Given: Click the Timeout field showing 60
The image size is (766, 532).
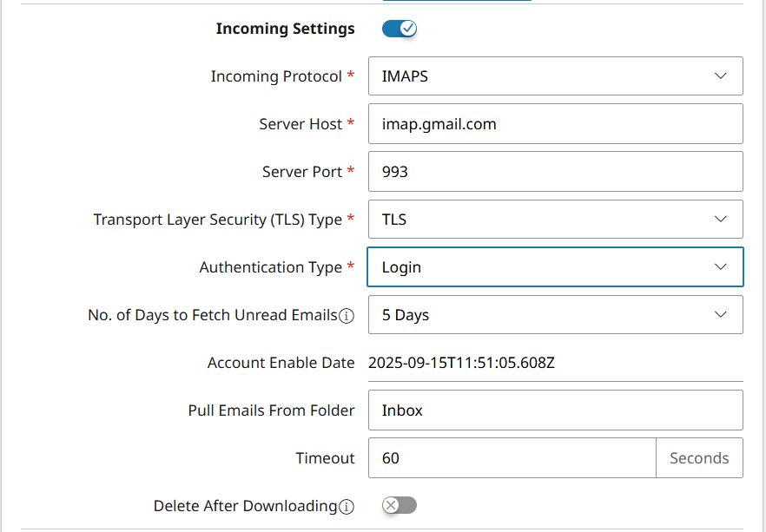Looking at the screenshot, I should pyautogui.click(x=512, y=458).
